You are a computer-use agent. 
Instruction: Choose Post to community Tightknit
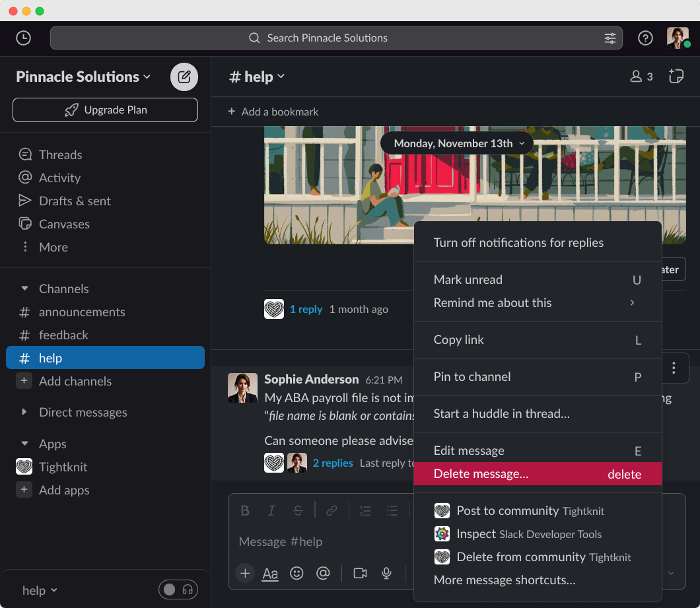point(538,511)
